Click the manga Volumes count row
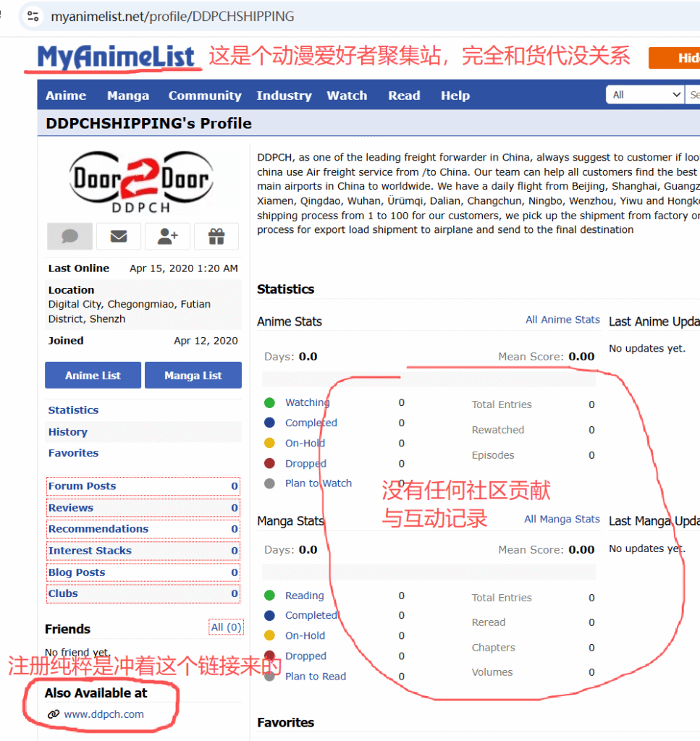Screen dimensions: 700x741 pos(534,672)
